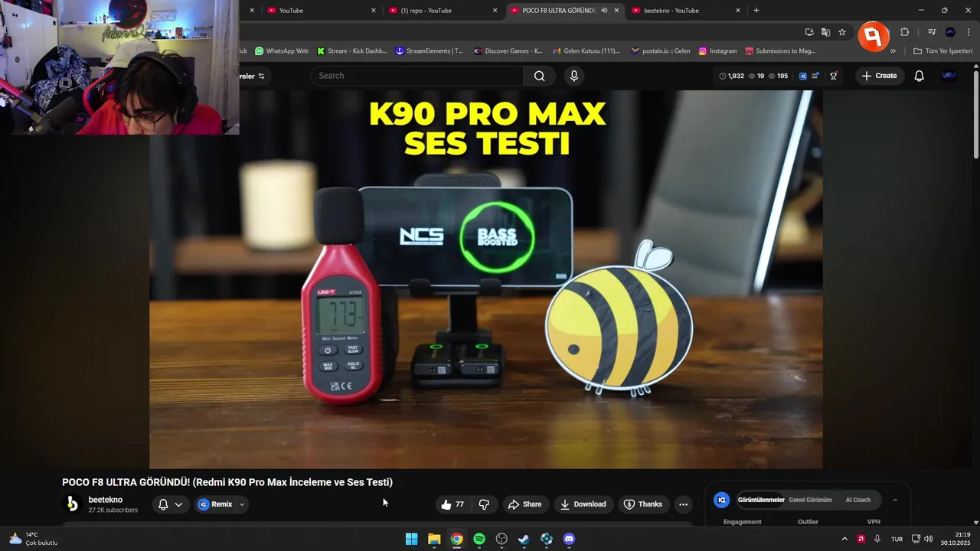Show more bookmarks with the double chevron
This screenshot has width=980, height=551.
[893, 51]
